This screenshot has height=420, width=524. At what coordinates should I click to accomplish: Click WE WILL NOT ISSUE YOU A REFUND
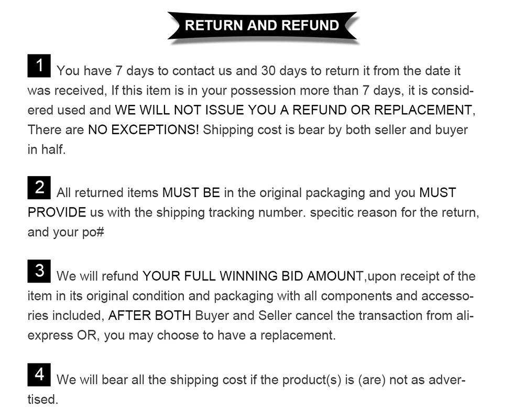[x=231, y=110]
